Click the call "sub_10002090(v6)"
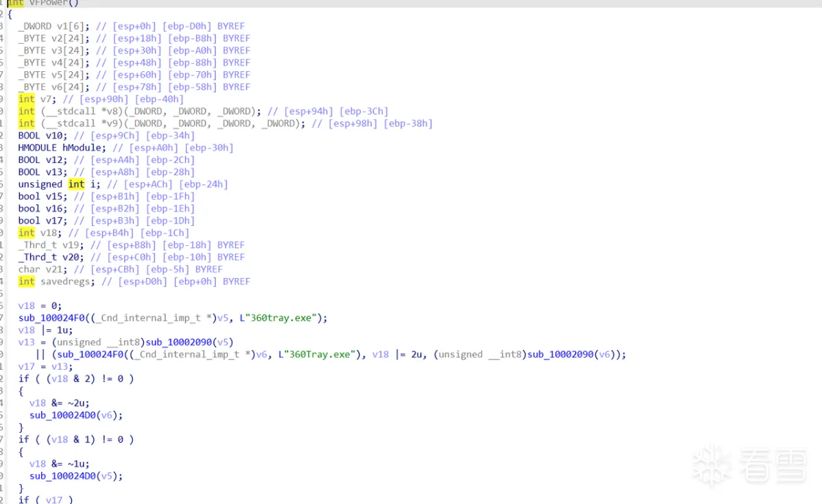Viewport: 822px width, 504px height. click(x=571, y=355)
